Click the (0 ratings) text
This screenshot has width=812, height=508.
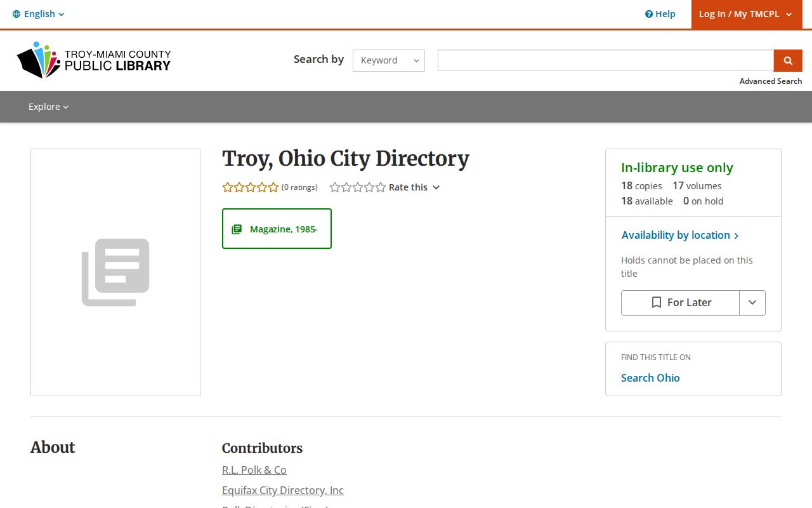[x=299, y=187]
